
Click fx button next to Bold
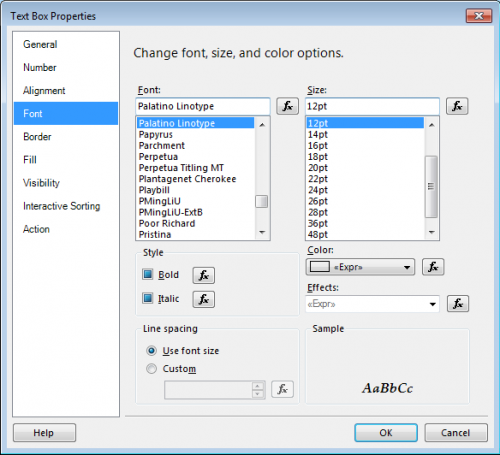pos(203,275)
